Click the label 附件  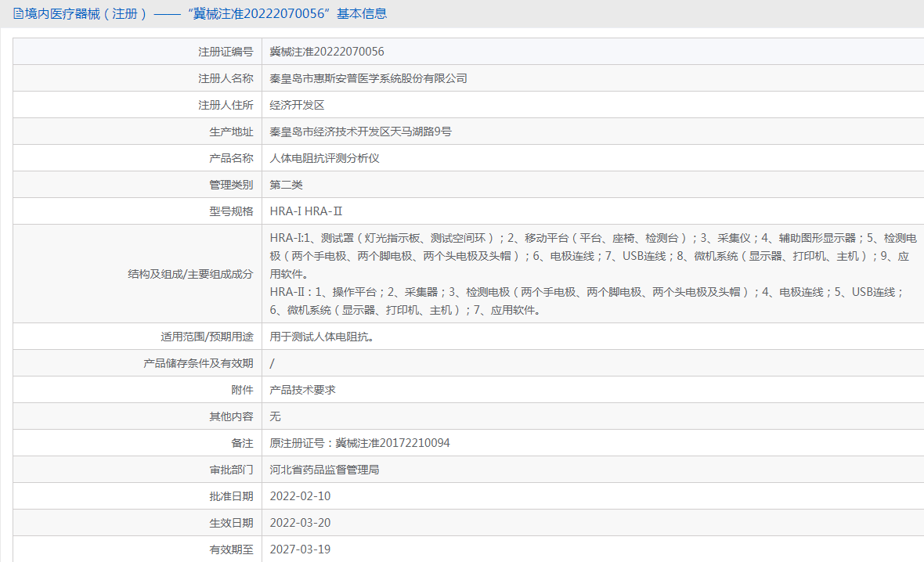[242, 389]
